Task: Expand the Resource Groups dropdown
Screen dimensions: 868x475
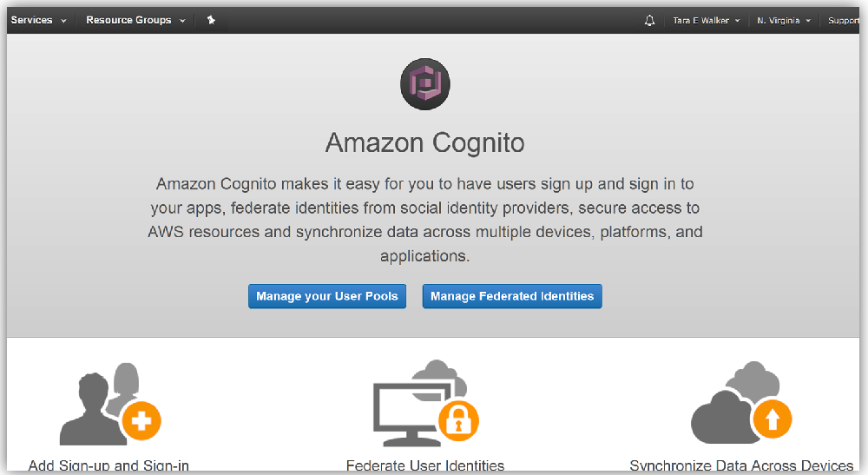Action: point(135,20)
